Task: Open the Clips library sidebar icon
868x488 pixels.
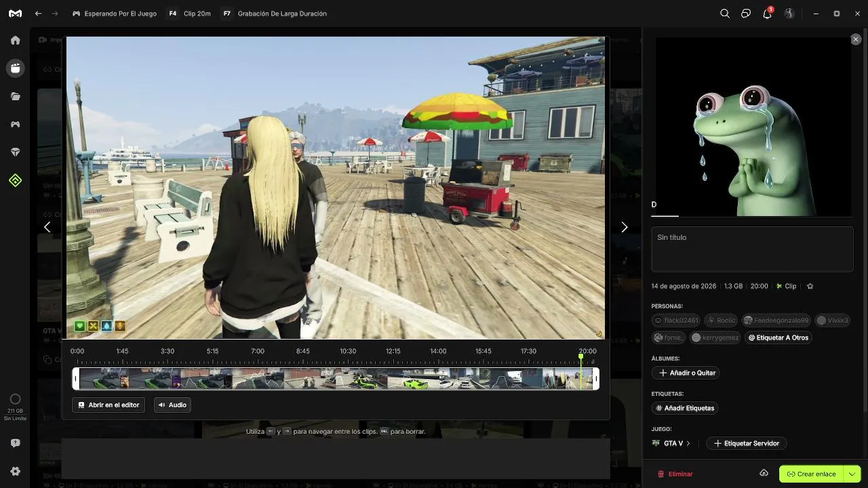Action: pos(15,68)
